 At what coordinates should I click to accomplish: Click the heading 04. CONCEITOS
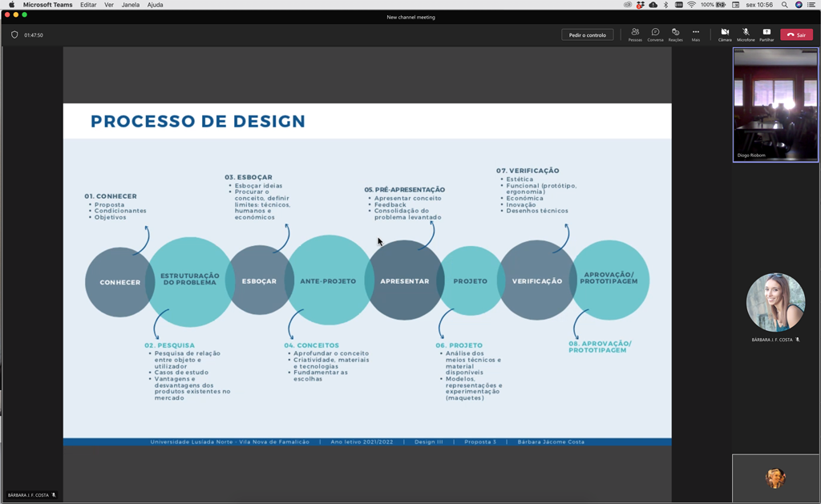pyautogui.click(x=312, y=345)
